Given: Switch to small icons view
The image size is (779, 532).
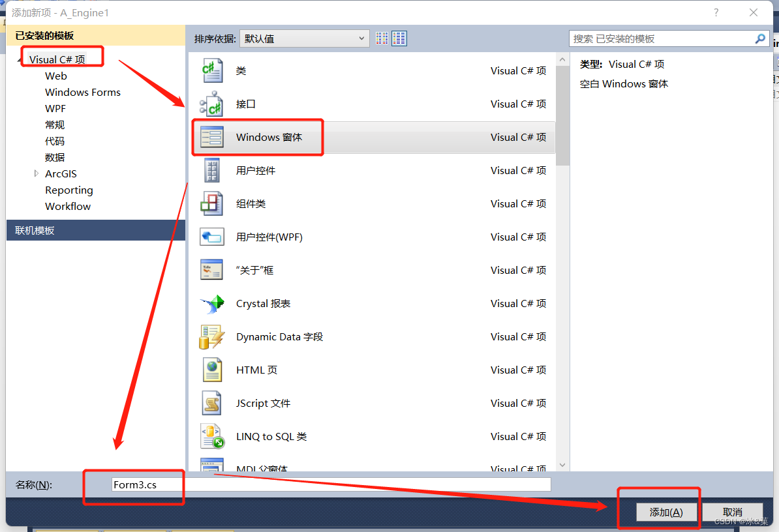Looking at the screenshot, I should (x=382, y=38).
